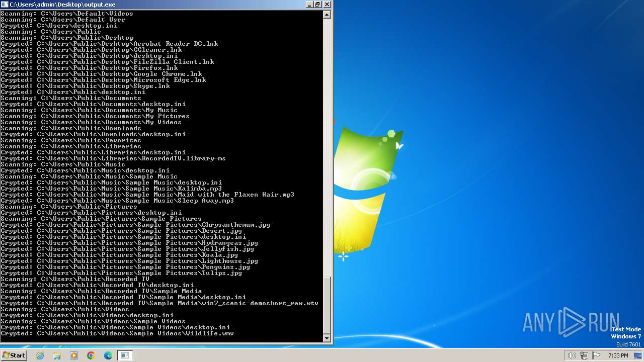This screenshot has height=362, width=644.
Task: Click the 7:33 PM clock
Action: (x=618, y=355)
